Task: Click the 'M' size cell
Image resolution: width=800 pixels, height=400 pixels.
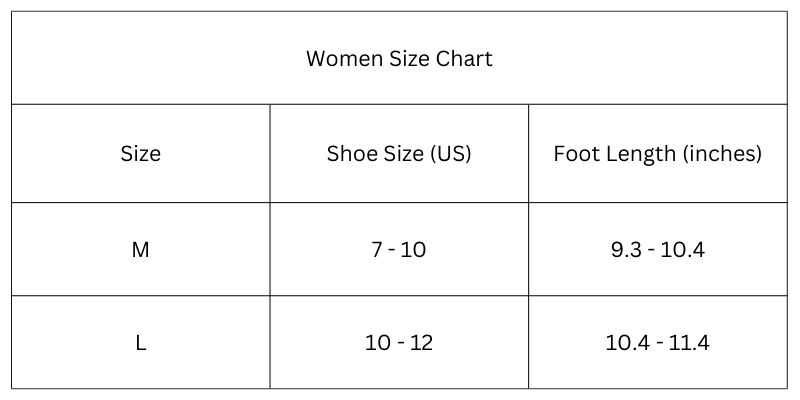Action: (x=140, y=250)
